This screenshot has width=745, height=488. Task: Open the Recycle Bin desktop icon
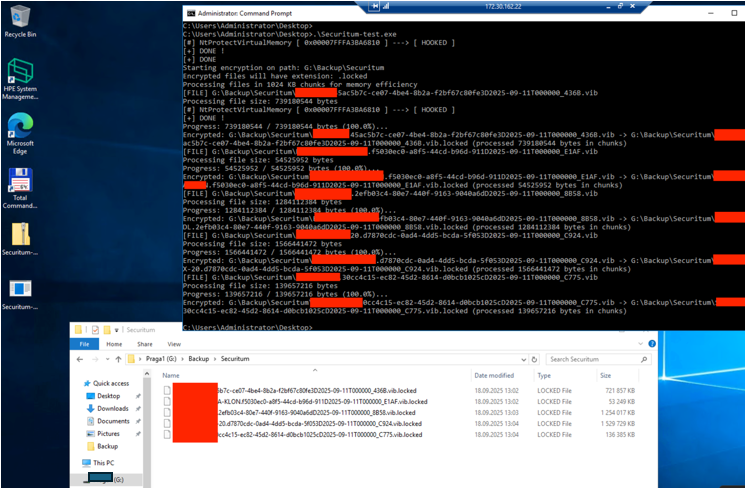point(20,20)
